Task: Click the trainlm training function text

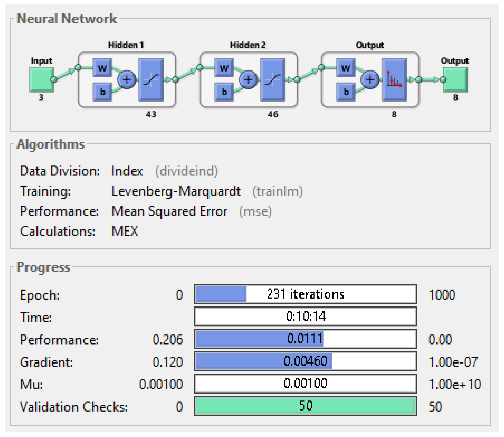Action: coord(277,191)
